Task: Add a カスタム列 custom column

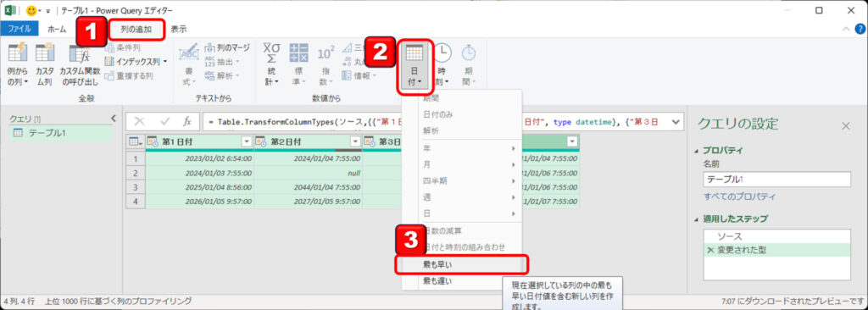Action: click(44, 65)
